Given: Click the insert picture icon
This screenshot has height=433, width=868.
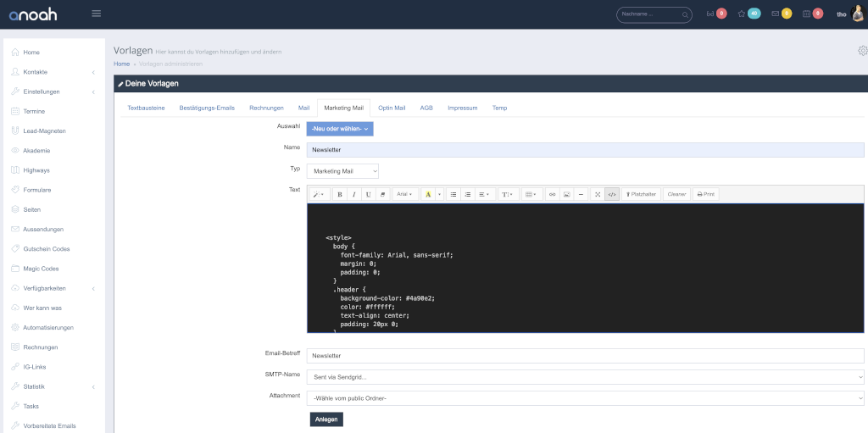Looking at the screenshot, I should click(566, 194).
